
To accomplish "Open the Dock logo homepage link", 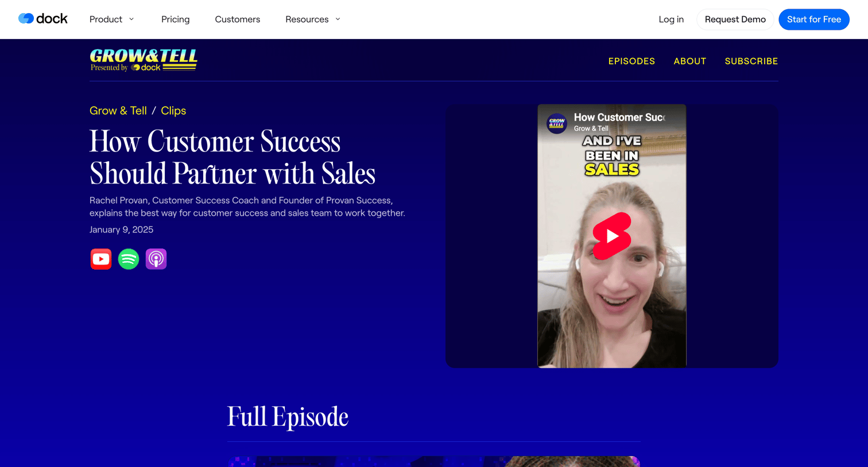I will point(43,19).
